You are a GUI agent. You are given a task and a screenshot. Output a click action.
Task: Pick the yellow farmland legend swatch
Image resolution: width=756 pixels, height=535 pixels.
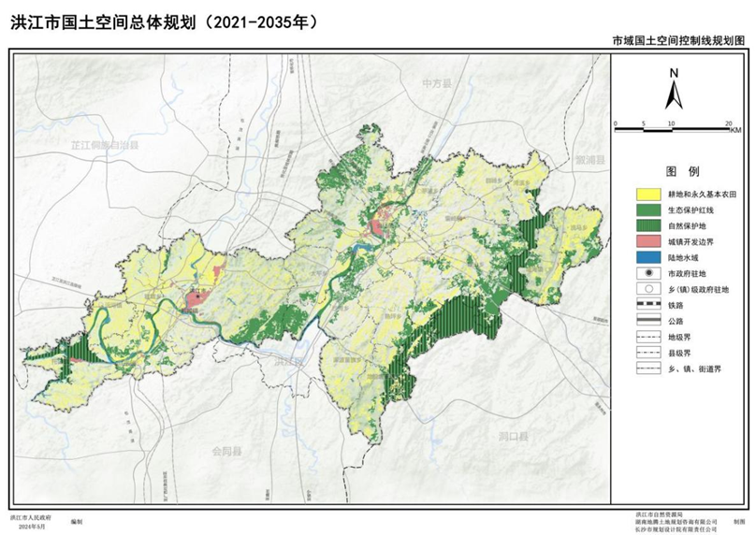tap(647, 194)
